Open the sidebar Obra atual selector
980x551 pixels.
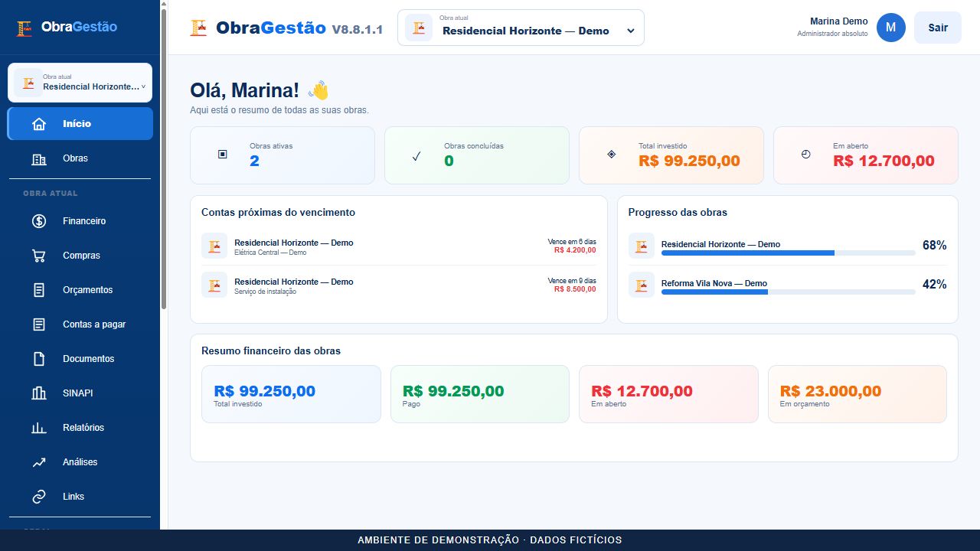[80, 83]
